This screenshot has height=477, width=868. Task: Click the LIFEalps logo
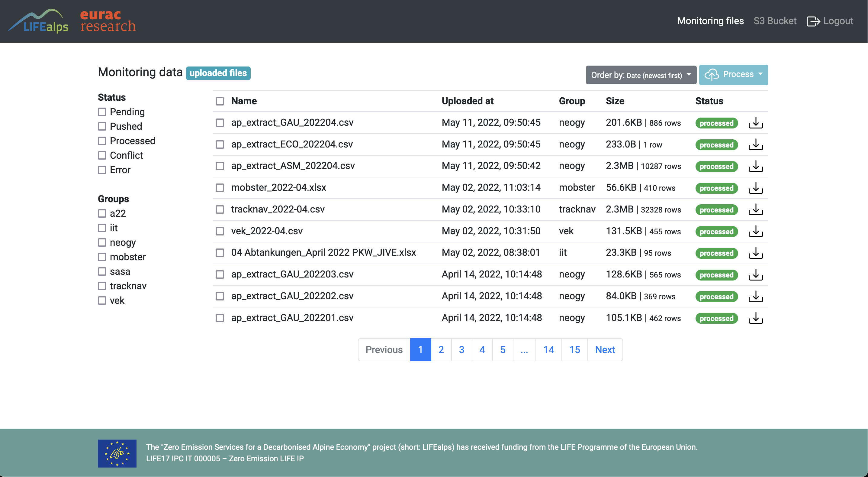tap(38, 21)
